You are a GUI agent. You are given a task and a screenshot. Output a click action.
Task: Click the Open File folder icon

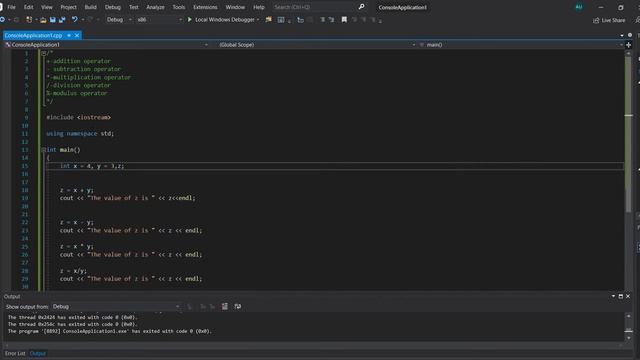[43, 20]
